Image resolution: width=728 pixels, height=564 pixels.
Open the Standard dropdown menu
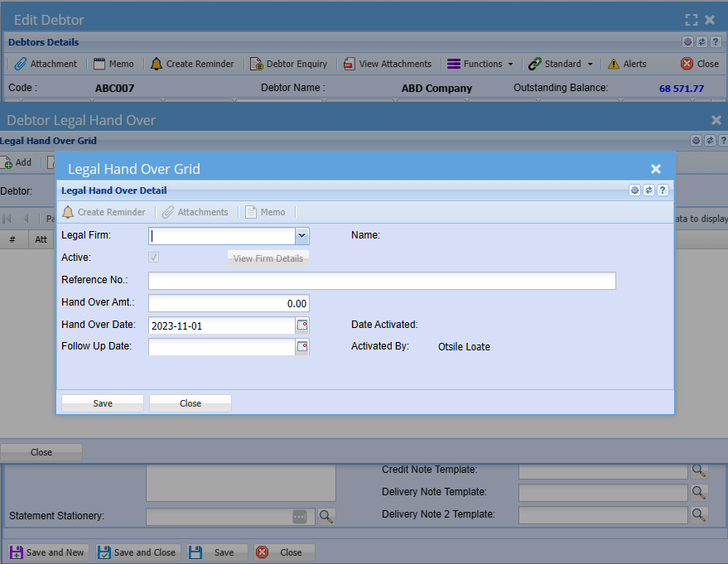pos(561,64)
